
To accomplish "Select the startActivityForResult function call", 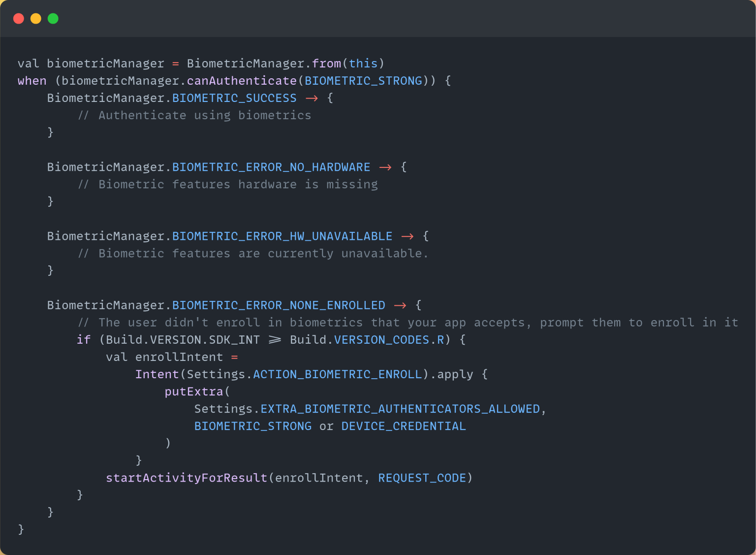I will pos(186,477).
